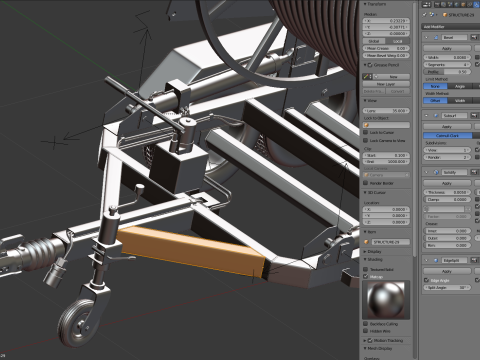Toggle the Edge Angle checkbox in EdgeSplit

click(x=426, y=280)
